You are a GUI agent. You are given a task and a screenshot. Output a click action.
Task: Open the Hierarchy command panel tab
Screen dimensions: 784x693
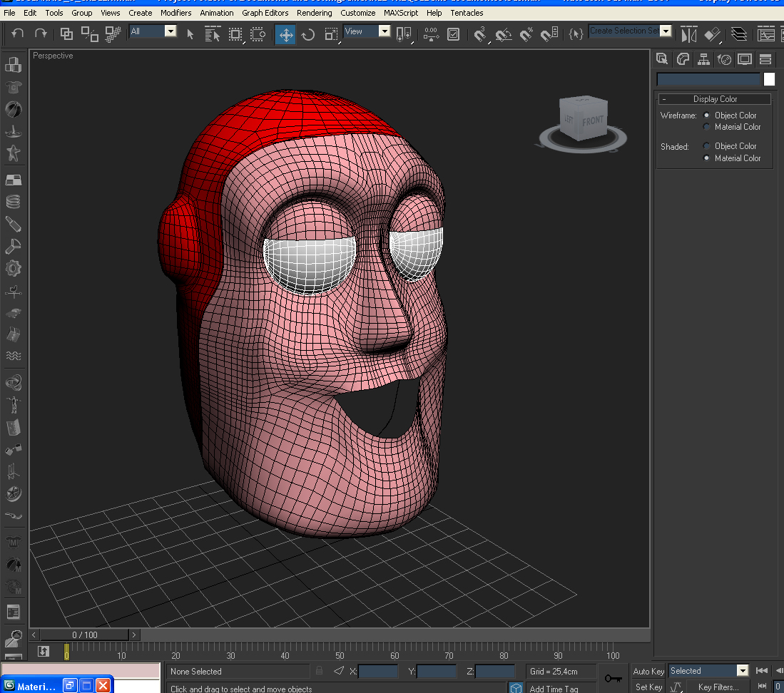click(703, 59)
